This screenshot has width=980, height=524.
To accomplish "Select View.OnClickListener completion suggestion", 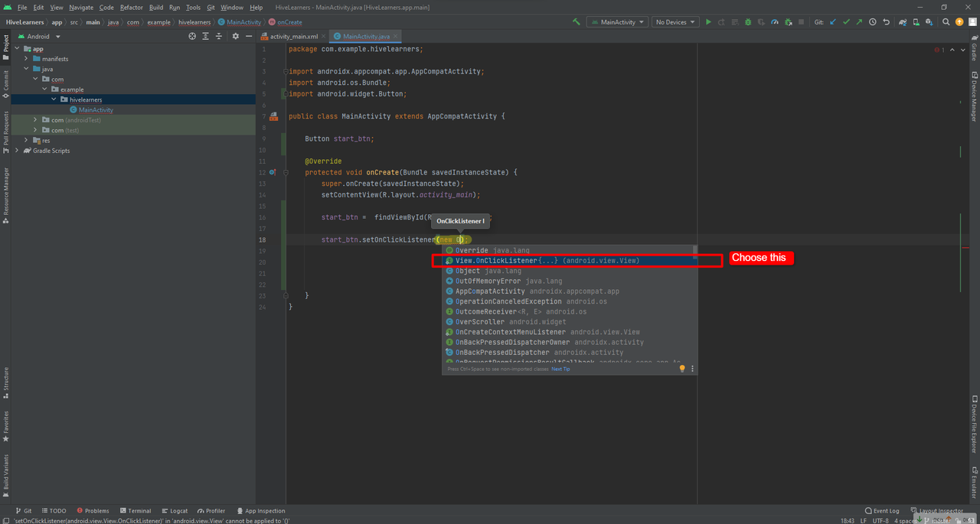I will [570, 261].
